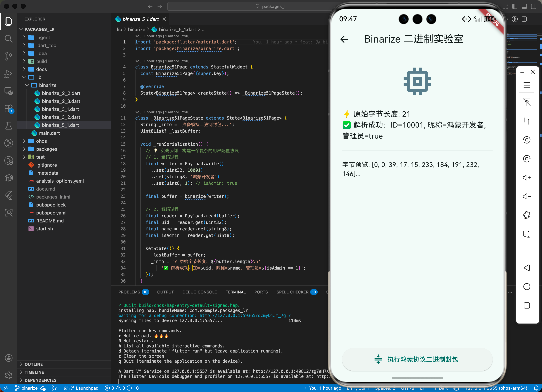This screenshot has height=392, width=542.
Task: Open the Source Control view
Action: tap(9, 56)
